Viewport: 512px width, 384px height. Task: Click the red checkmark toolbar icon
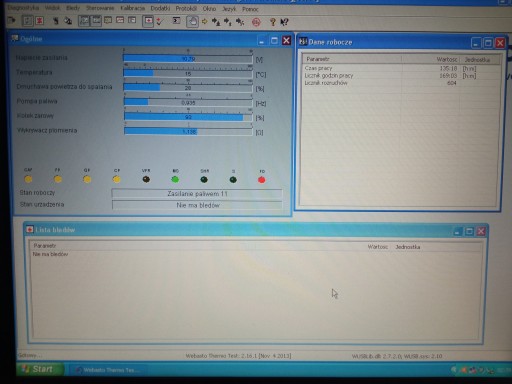160,22
